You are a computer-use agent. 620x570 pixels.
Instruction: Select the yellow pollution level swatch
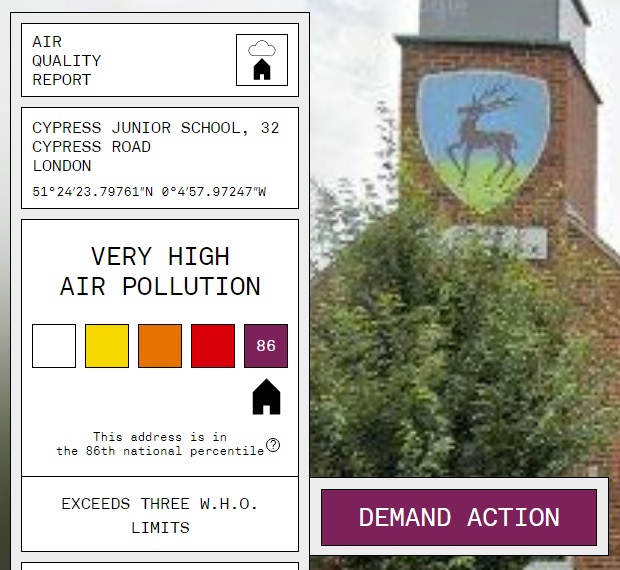107,346
